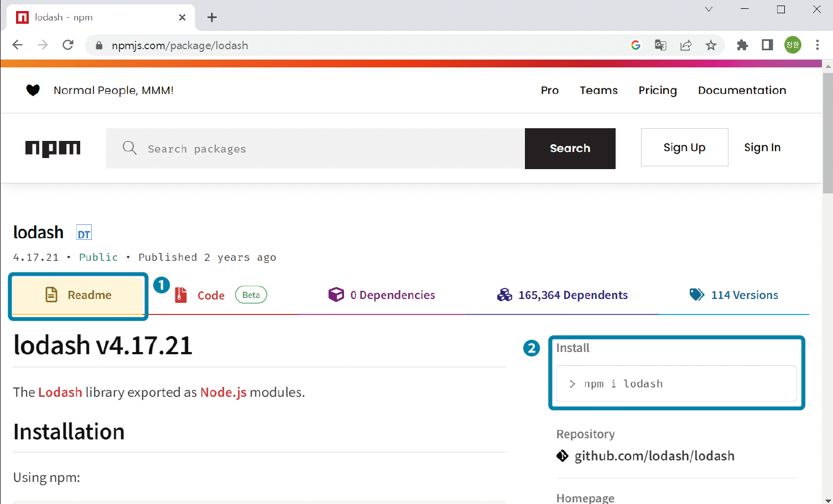Click the Installation heading
The width and height of the screenshot is (833, 504).
pyautogui.click(x=69, y=432)
